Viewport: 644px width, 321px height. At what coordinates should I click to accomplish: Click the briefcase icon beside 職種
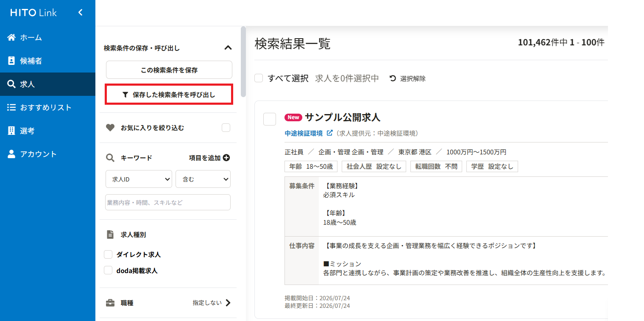tap(110, 303)
